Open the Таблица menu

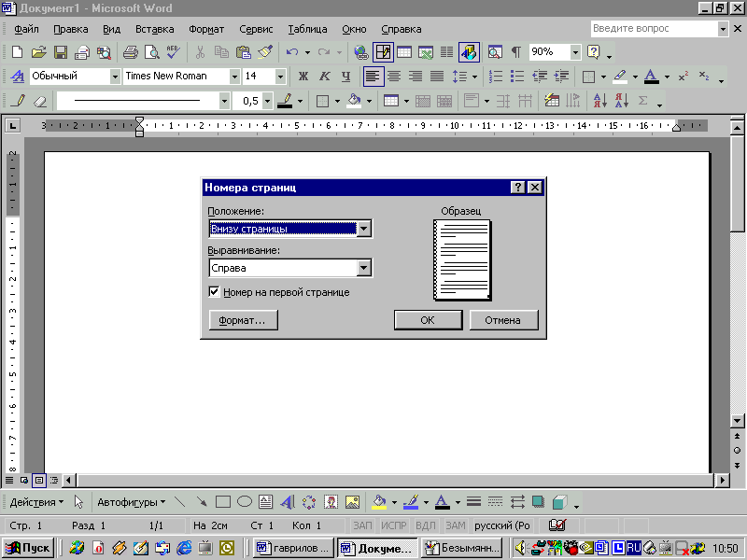(x=307, y=29)
